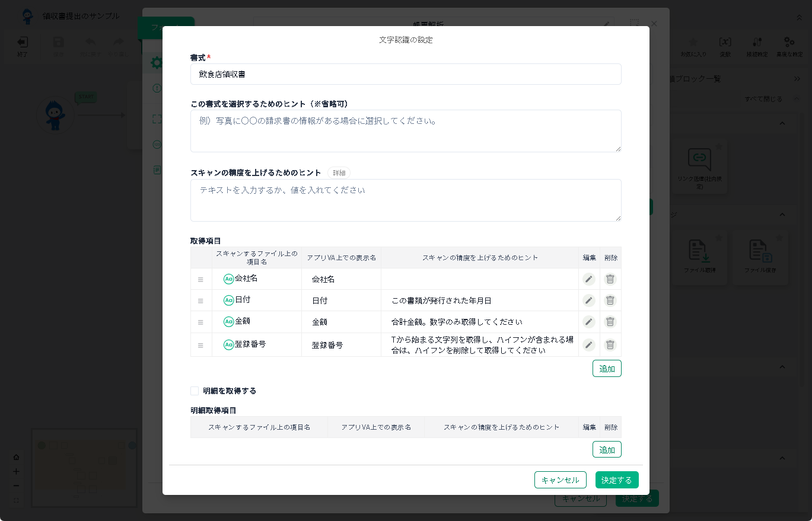Remove the 日付 row using trash icon

click(610, 301)
